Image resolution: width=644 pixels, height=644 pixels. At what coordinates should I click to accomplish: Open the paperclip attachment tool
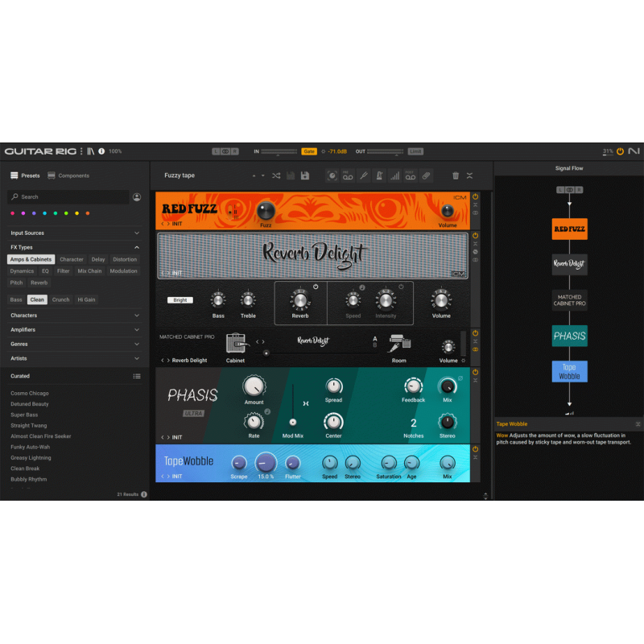click(426, 175)
